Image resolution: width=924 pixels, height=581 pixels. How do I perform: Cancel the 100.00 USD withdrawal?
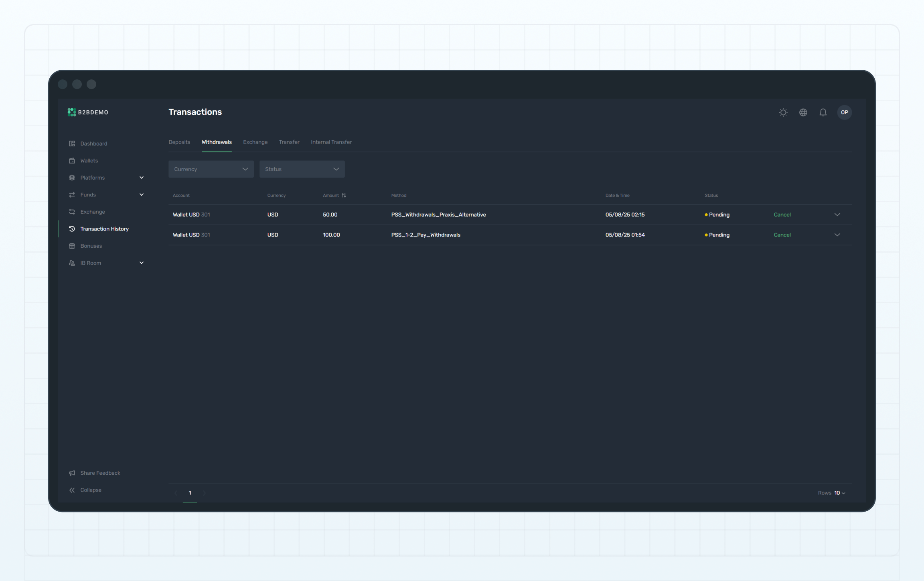point(782,235)
